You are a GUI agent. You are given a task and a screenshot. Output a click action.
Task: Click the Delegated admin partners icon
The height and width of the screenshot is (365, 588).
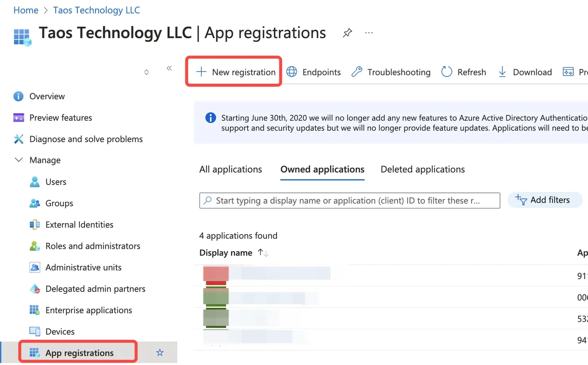pyautogui.click(x=35, y=289)
